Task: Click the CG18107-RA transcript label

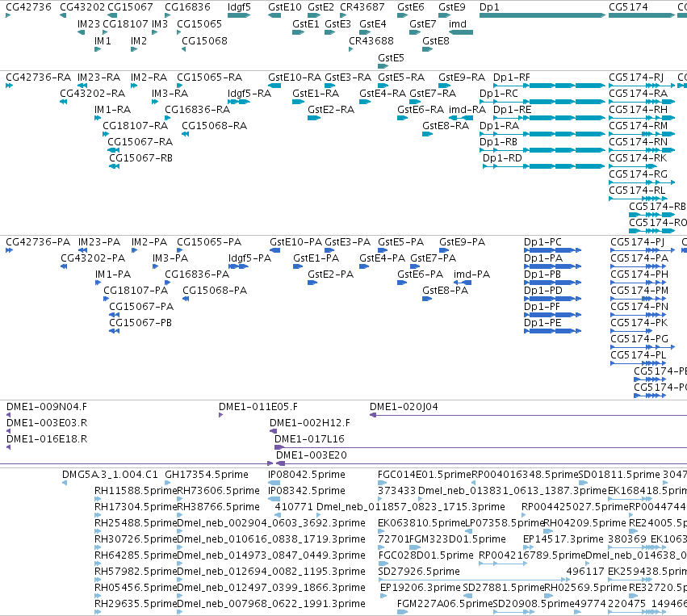Action: click(136, 126)
